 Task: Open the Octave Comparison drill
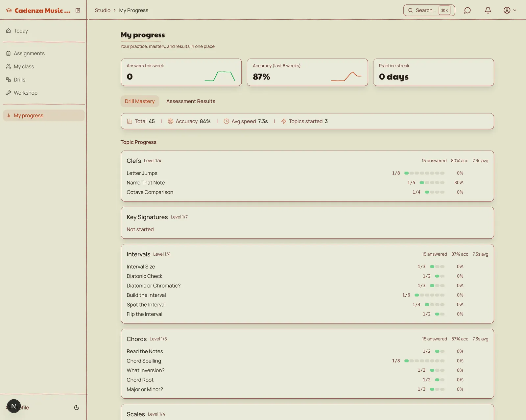150,192
